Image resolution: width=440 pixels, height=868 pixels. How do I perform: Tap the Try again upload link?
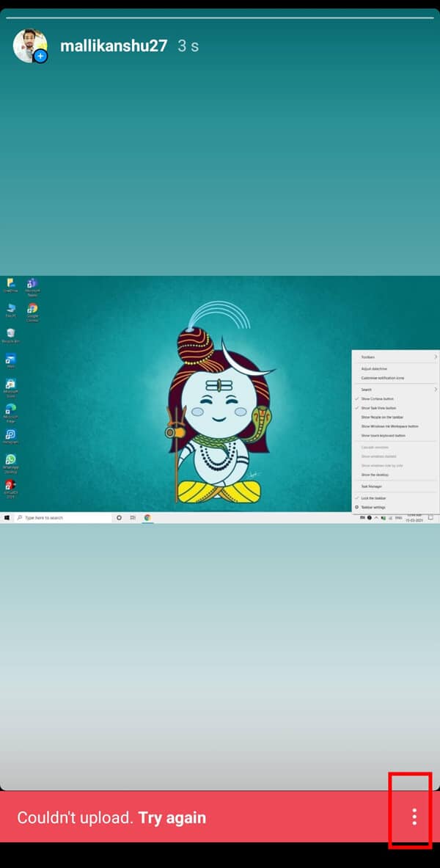coord(172,817)
